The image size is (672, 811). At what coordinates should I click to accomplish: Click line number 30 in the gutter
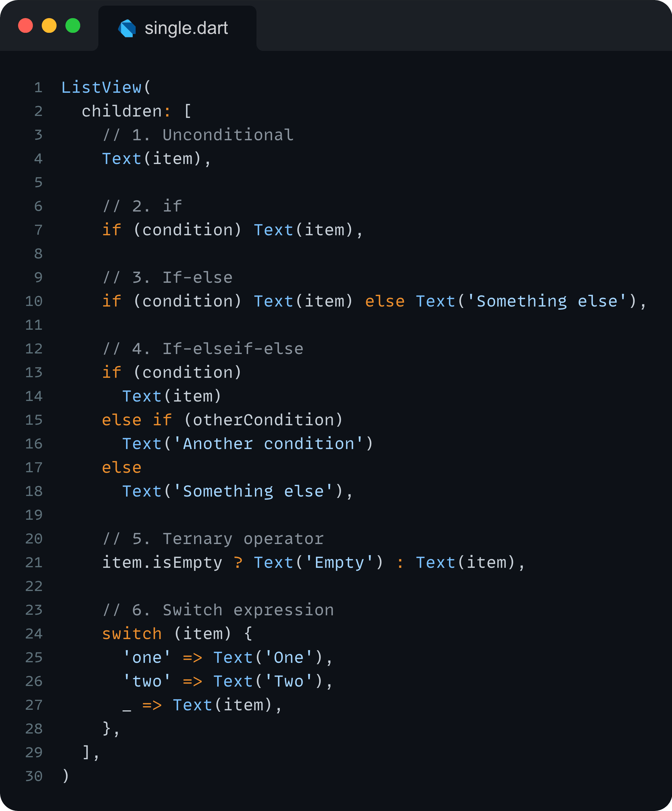[34, 776]
